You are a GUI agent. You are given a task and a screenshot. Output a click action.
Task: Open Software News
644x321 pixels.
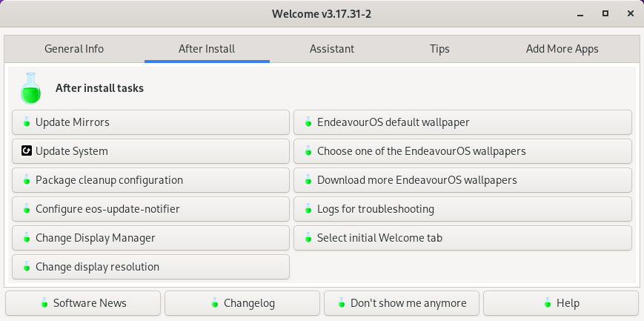(83, 303)
